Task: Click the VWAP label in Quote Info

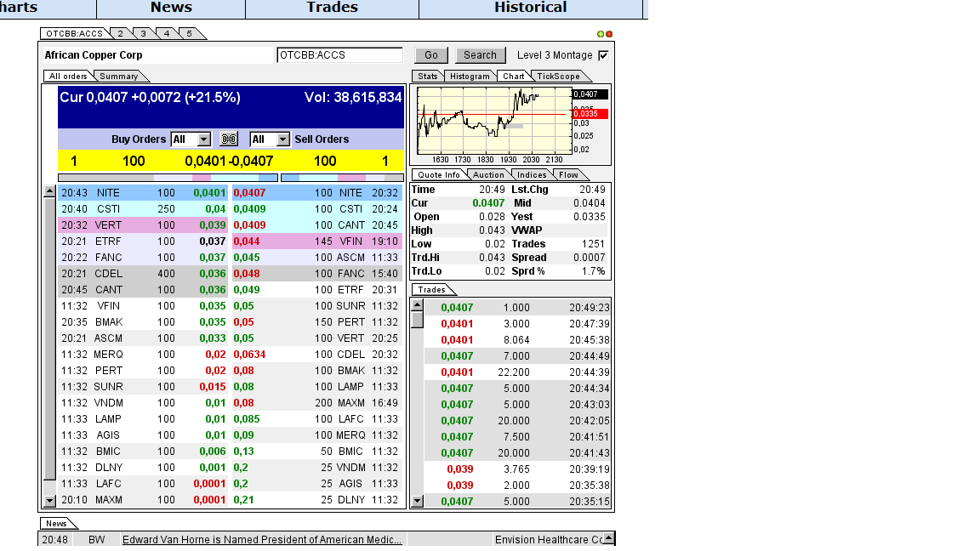Action: [x=527, y=230]
